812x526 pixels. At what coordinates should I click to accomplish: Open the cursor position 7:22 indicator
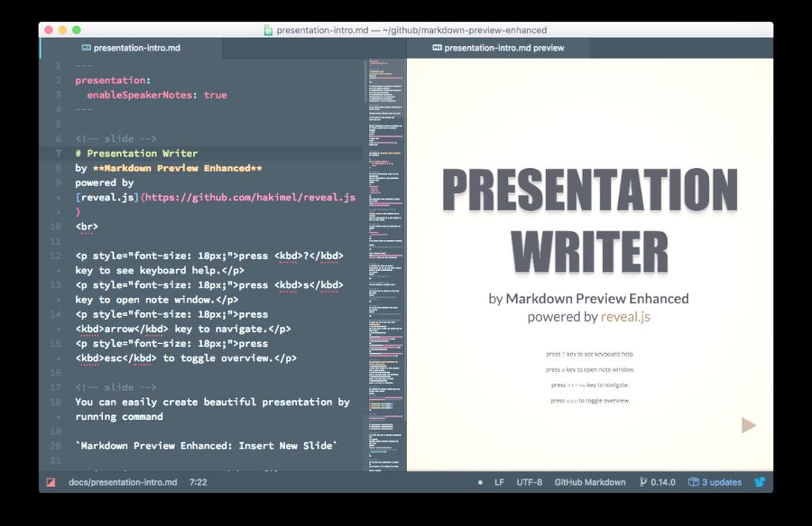click(198, 482)
